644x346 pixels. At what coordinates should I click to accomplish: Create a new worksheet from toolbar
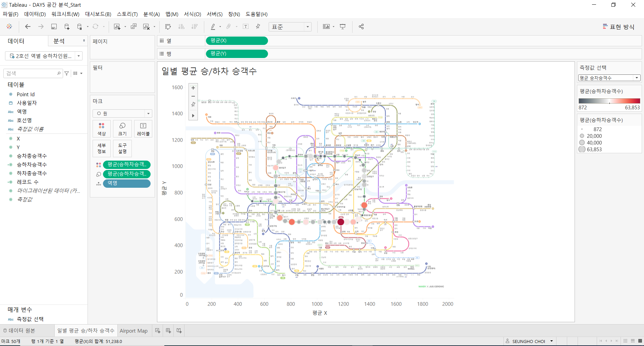pos(117,26)
